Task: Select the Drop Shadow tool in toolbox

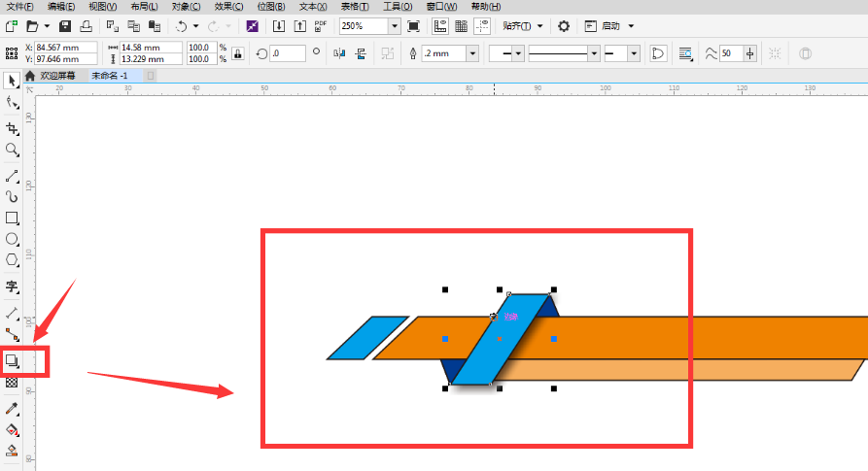Action: pos(12,361)
